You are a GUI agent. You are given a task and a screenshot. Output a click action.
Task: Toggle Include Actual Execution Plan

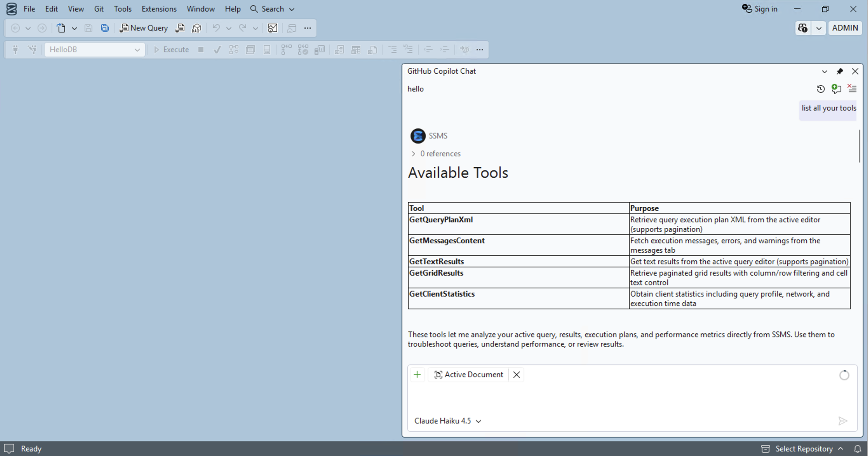coord(286,50)
